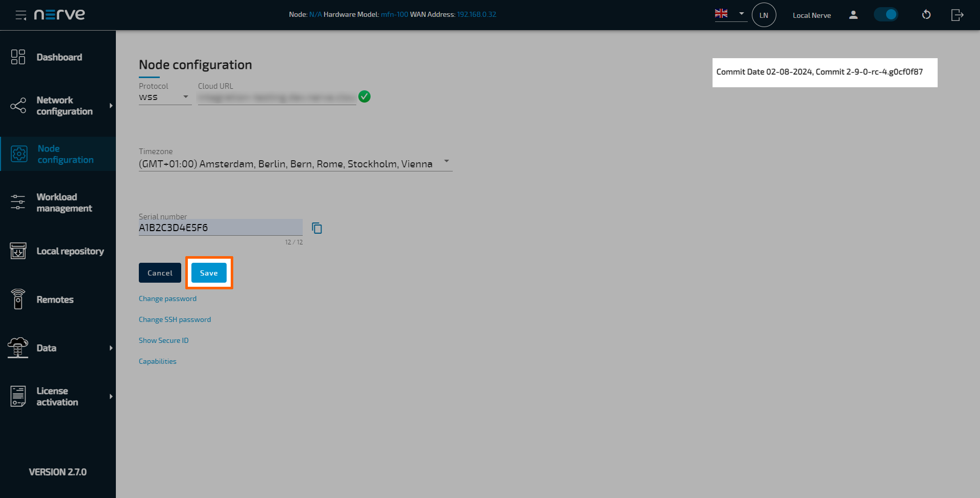This screenshot has width=980, height=498.
Task: Click the Serial number input field
Action: (x=220, y=228)
